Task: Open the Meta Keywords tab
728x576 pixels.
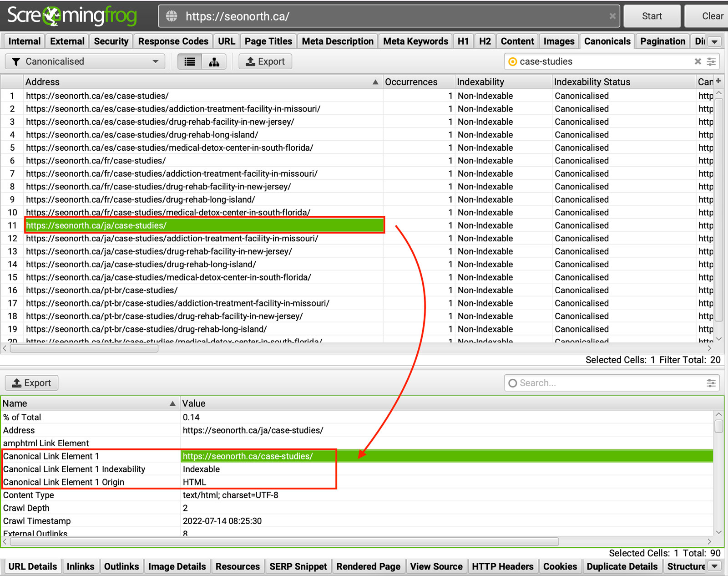Action: (415, 41)
